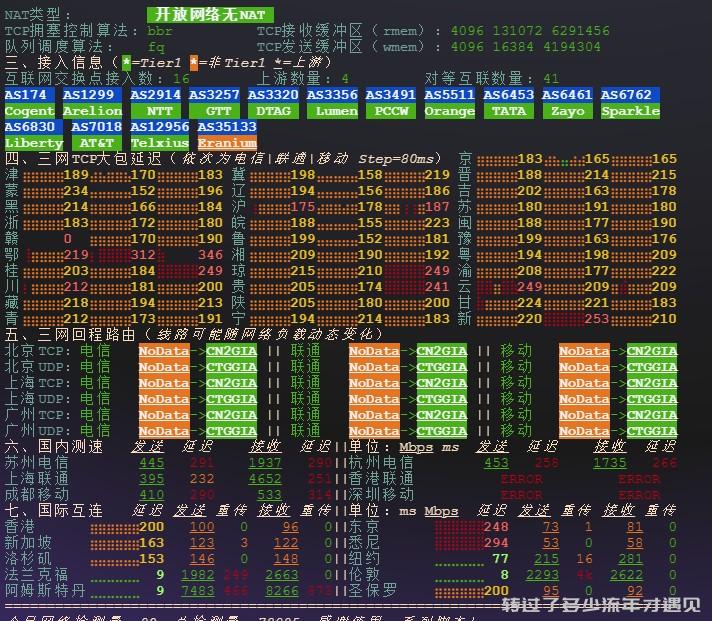The image size is (712, 621).
Task: Click section heading 七、国际互连
Action: pyautogui.click(x=54, y=510)
